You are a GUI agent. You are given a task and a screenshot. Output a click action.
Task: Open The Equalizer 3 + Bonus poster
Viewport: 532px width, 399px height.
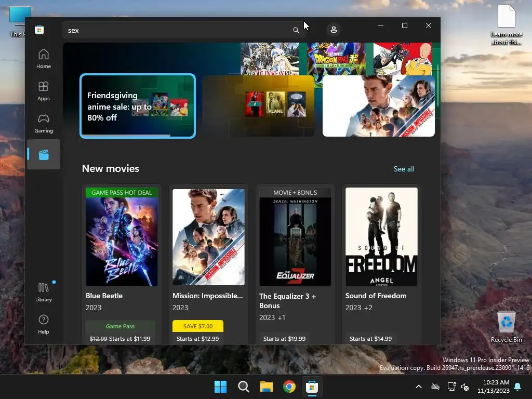coord(295,237)
